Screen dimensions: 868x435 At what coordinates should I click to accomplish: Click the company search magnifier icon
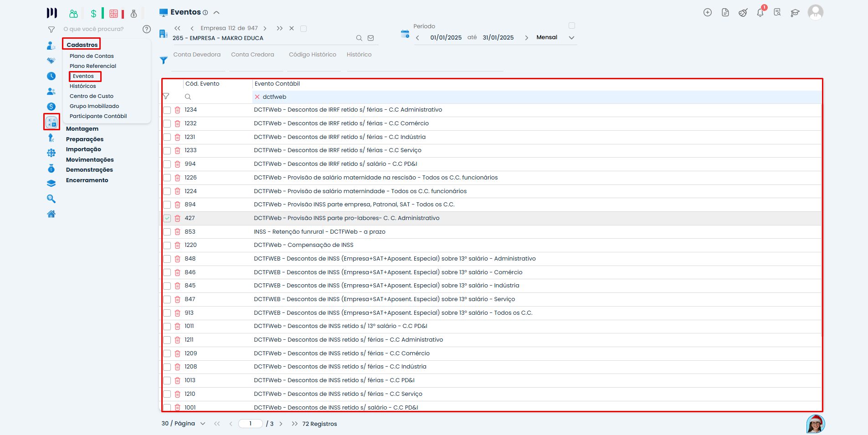(x=359, y=38)
